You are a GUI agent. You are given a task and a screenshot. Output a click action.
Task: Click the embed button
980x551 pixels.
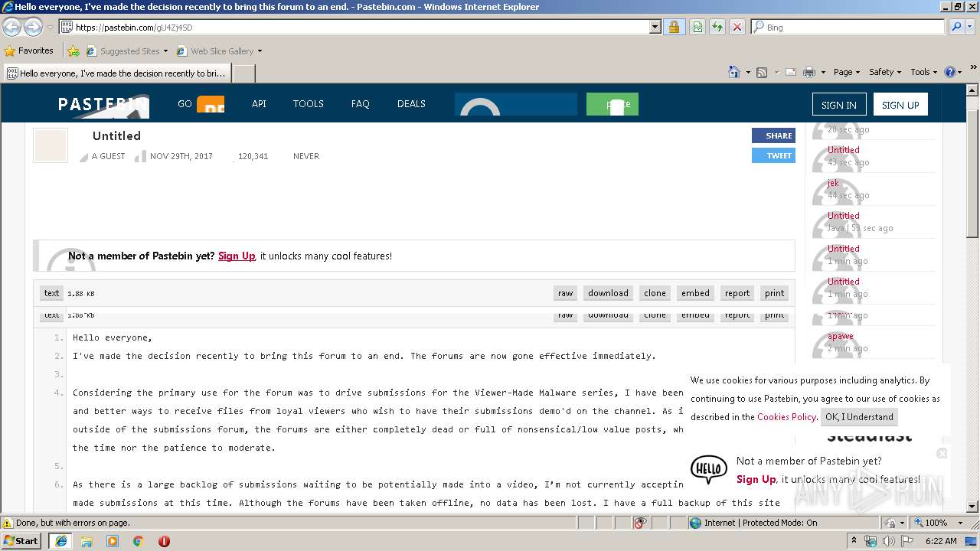[x=695, y=293]
